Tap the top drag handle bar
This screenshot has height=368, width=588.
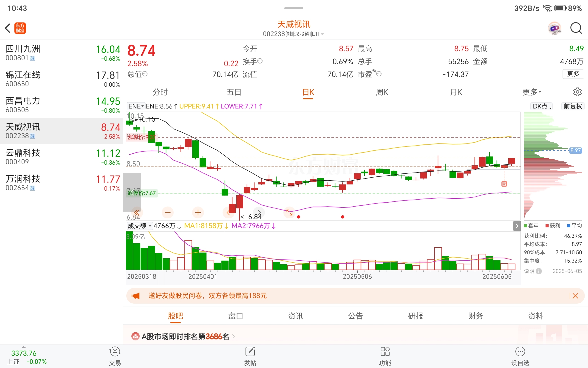(294, 8)
